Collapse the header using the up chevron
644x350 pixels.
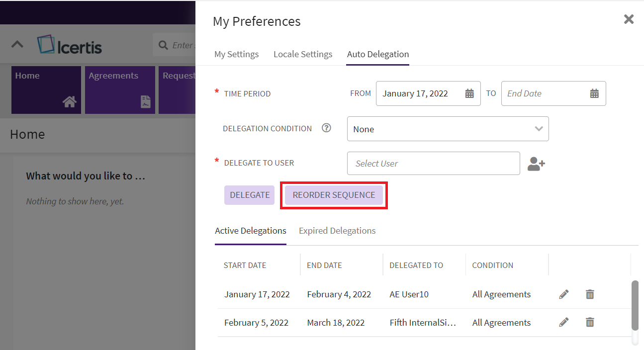click(x=17, y=44)
